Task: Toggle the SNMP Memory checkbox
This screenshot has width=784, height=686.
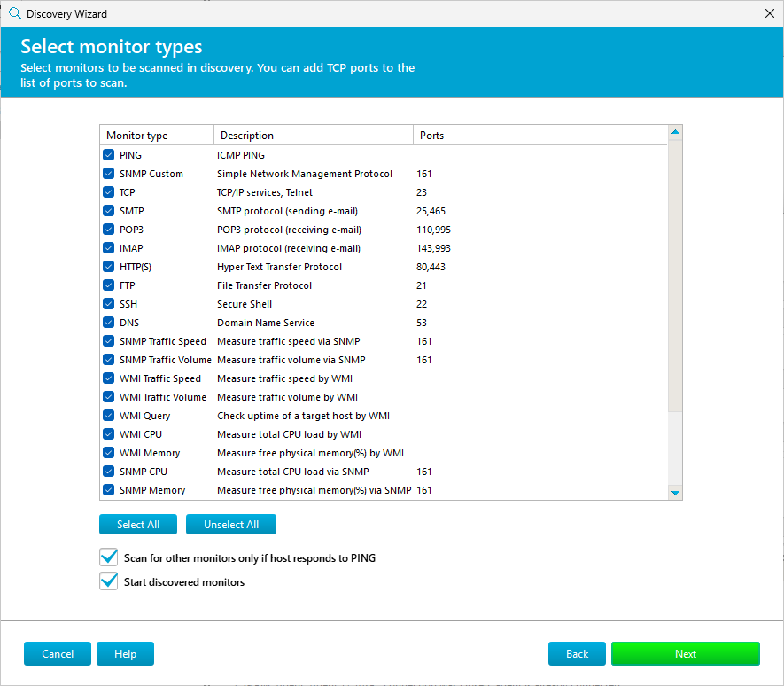Action: [108, 490]
